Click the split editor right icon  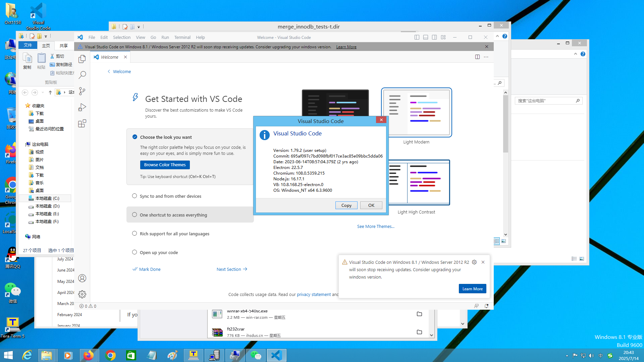[x=477, y=57]
